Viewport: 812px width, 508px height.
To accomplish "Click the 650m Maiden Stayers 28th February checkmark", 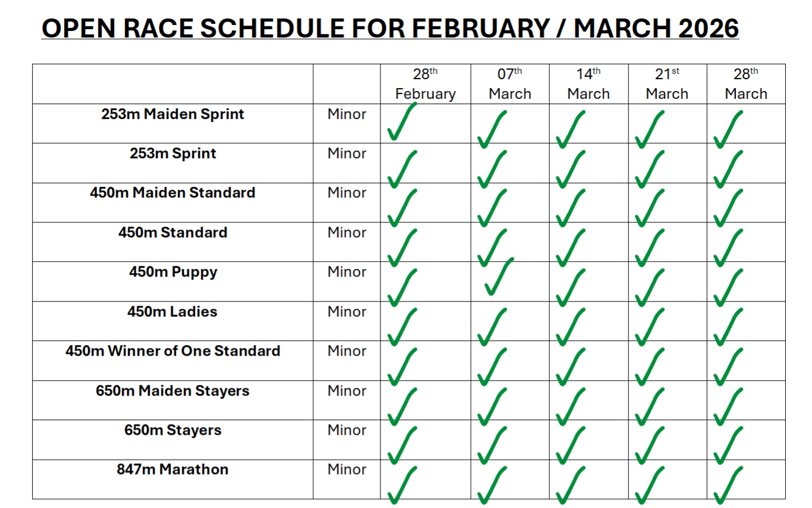I will (401, 406).
